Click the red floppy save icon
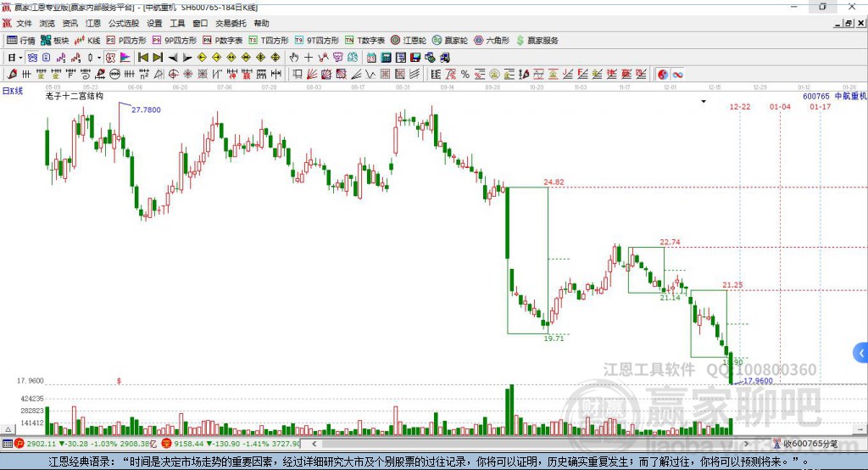868x470 pixels. point(415,58)
